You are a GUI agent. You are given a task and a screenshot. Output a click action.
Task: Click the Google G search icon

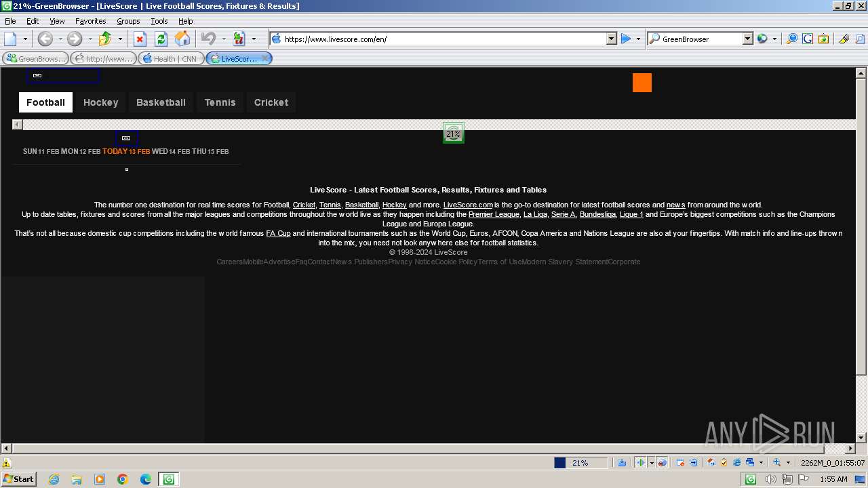807,39
